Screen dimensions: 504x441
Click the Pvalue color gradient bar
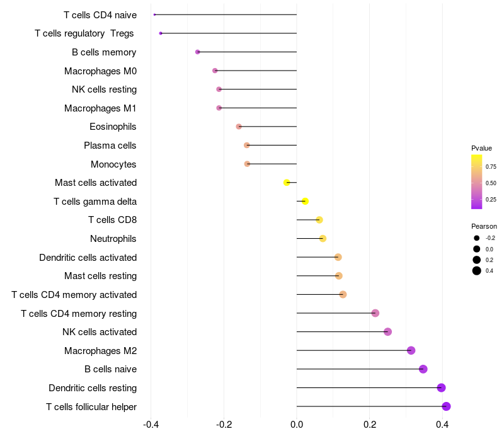[x=477, y=182]
